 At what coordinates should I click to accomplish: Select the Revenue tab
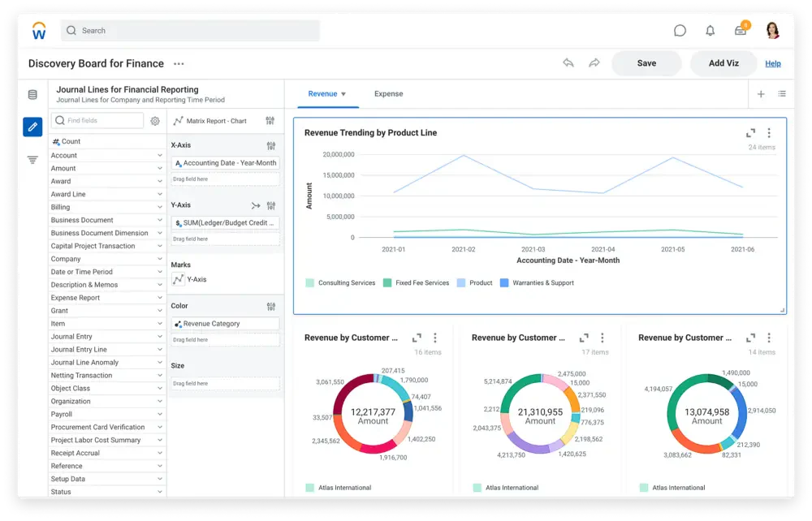click(322, 93)
